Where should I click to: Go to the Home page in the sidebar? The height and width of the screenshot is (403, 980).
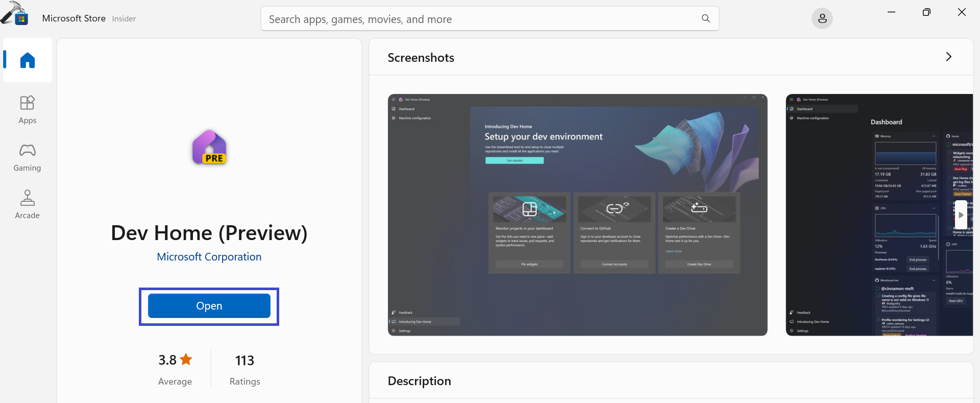point(28,60)
